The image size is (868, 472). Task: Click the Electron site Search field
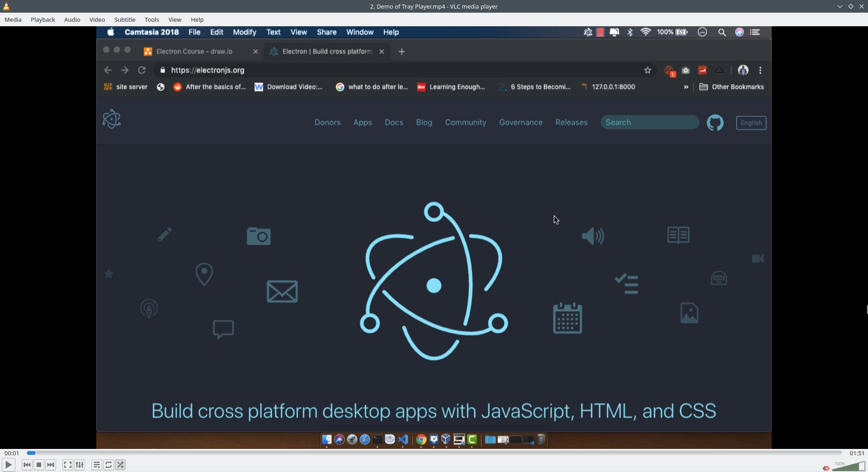click(650, 122)
